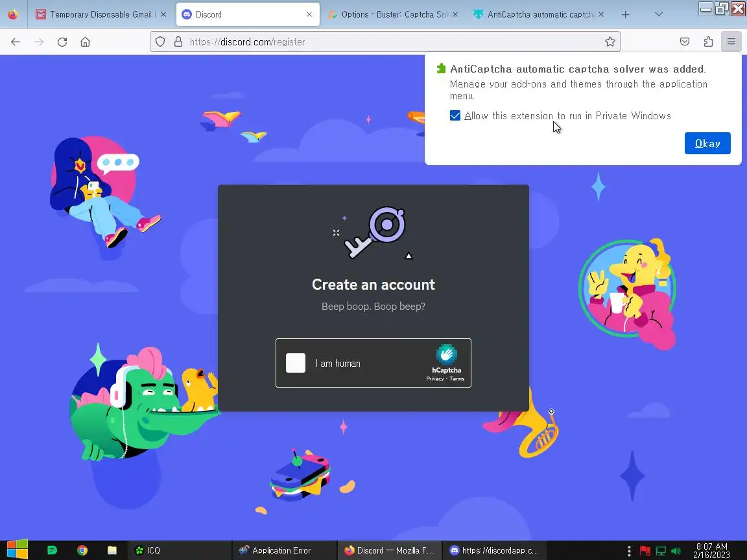Launch the green chat app taskbar icon
The image size is (747, 560).
(52, 550)
